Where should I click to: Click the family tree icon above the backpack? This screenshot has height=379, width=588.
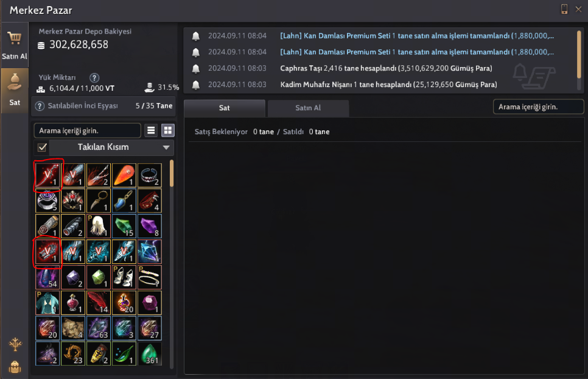14,343
